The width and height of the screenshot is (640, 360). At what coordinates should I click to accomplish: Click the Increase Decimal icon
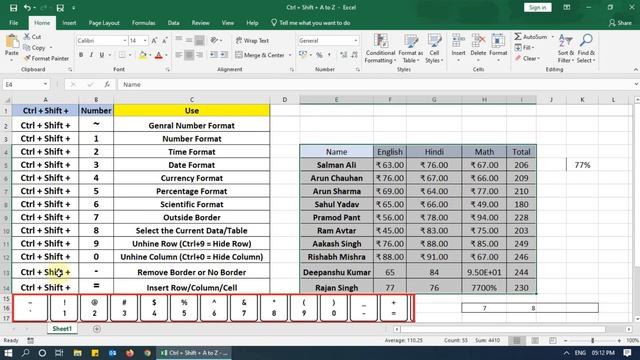344,55
